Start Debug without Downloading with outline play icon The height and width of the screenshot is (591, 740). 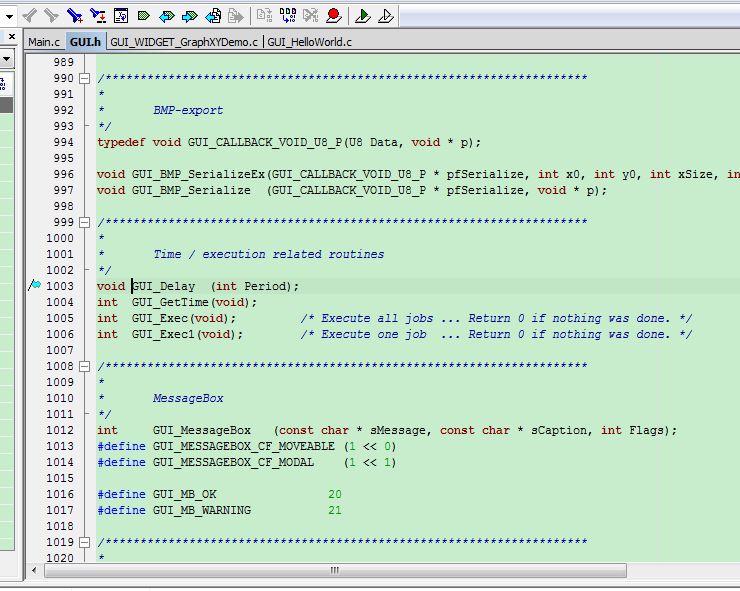pyautogui.click(x=386, y=16)
